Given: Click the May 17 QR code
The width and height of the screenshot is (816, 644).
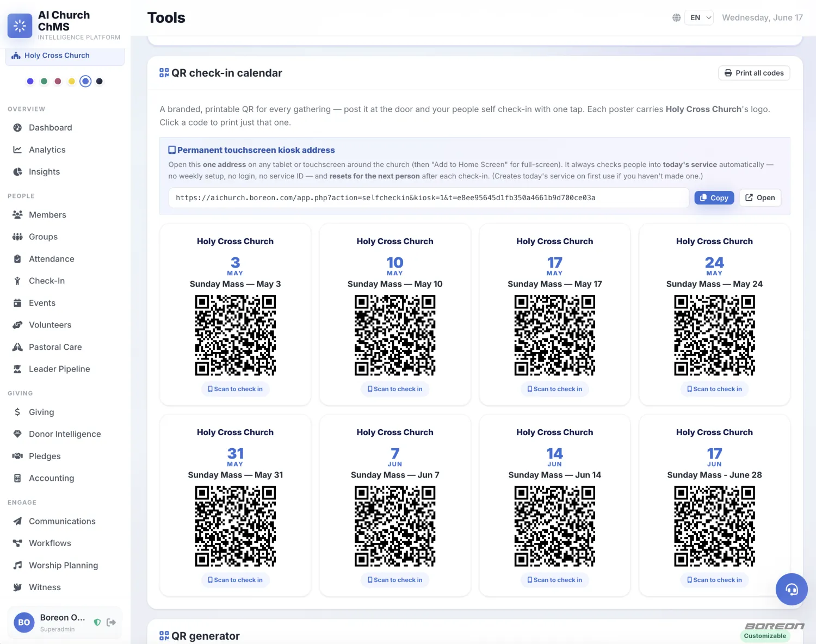Looking at the screenshot, I should click(555, 335).
